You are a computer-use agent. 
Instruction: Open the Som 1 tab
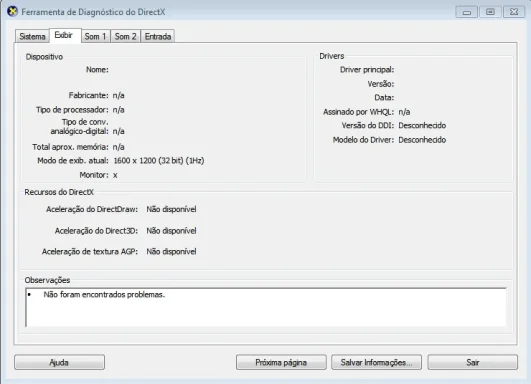96,36
